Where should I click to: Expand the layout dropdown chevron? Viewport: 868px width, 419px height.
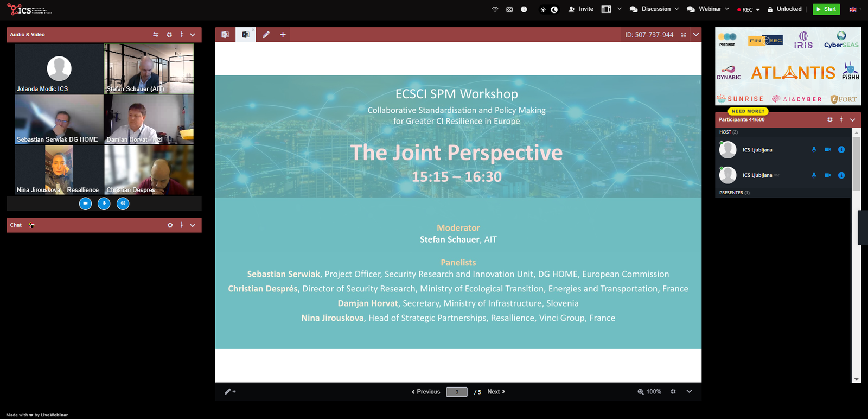(x=620, y=9)
